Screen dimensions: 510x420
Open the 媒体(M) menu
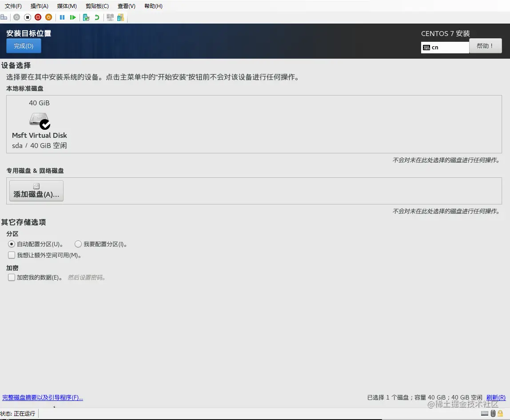click(x=67, y=6)
